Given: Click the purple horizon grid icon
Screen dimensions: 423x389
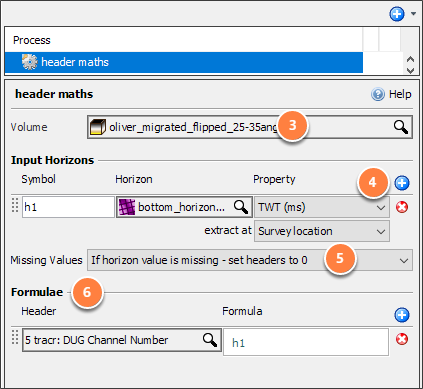Looking at the screenshot, I should pos(127,207).
